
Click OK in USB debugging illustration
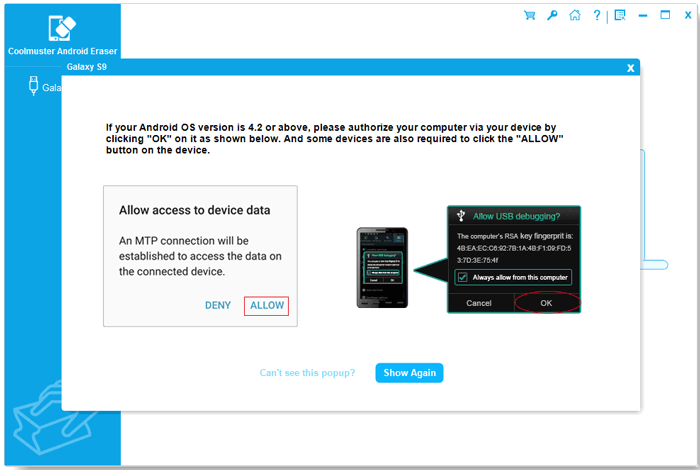click(546, 303)
